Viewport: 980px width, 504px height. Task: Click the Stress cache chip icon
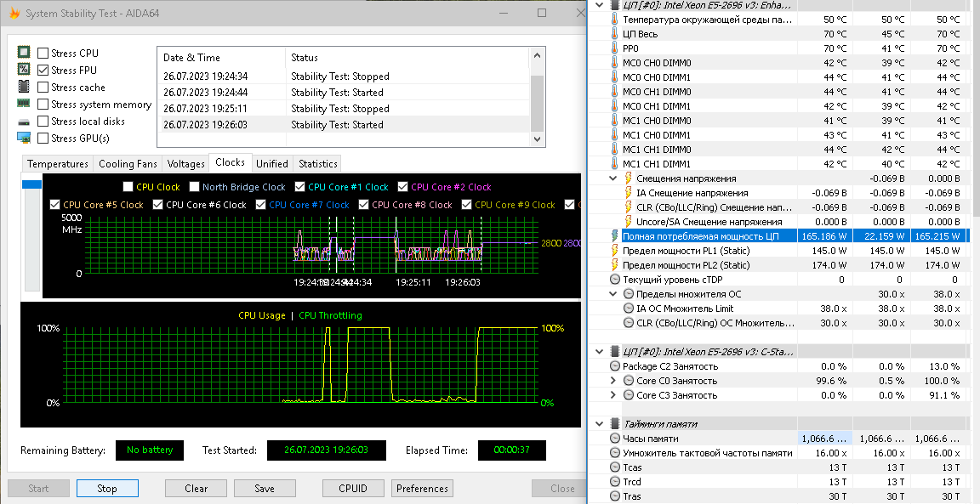click(24, 88)
